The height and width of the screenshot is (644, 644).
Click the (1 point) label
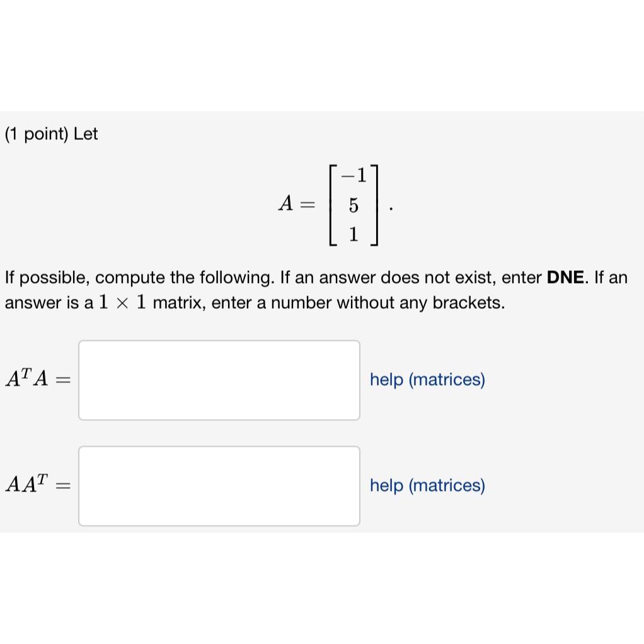(38, 134)
